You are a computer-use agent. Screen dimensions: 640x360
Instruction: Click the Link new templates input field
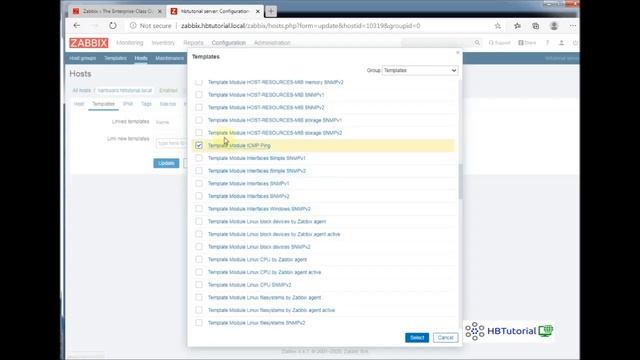pos(171,143)
